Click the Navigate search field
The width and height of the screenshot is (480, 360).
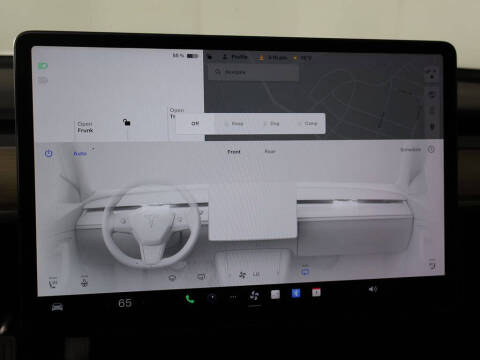click(253, 72)
